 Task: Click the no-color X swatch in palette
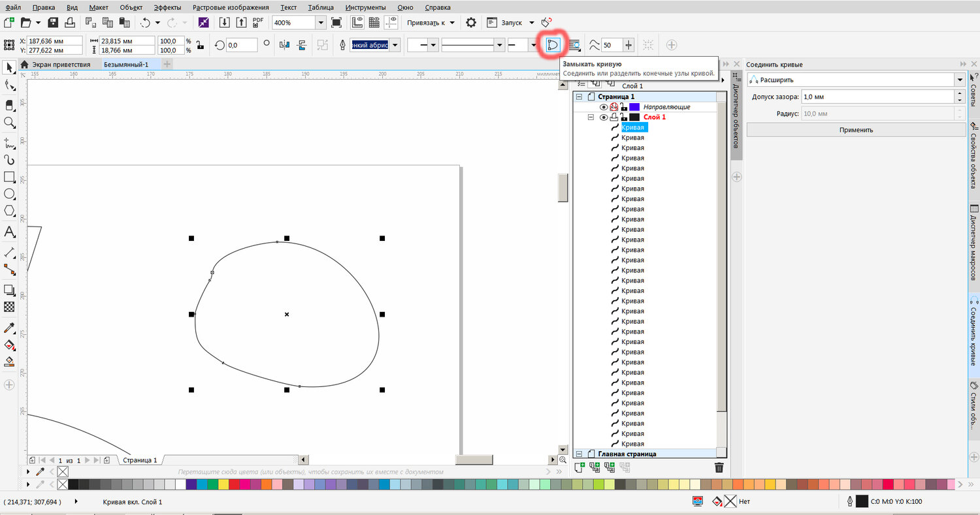point(63,484)
